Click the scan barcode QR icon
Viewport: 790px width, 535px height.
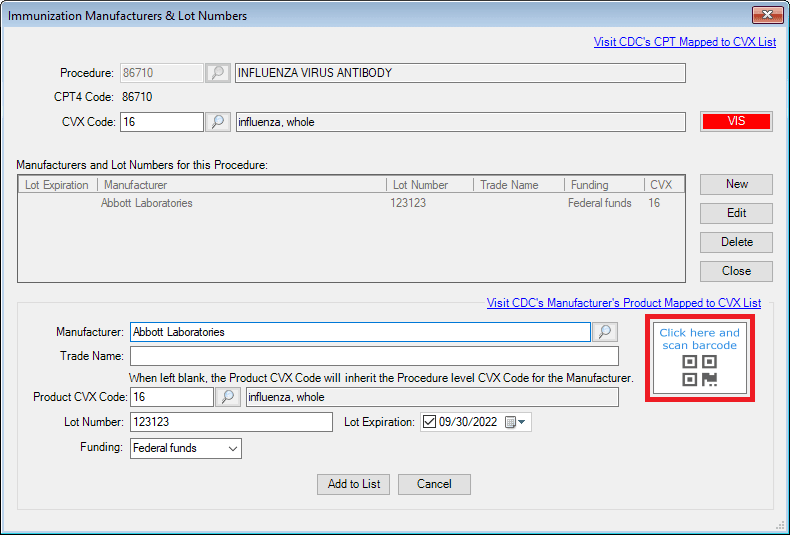[x=701, y=369]
